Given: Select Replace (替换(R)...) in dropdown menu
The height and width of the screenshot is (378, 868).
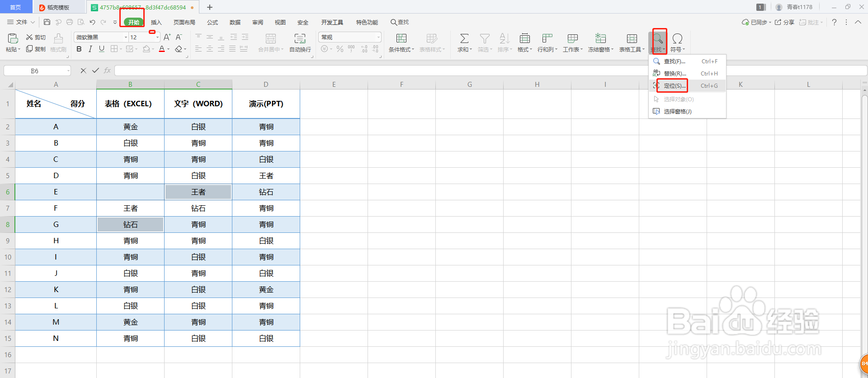Looking at the screenshot, I should click(x=687, y=73).
